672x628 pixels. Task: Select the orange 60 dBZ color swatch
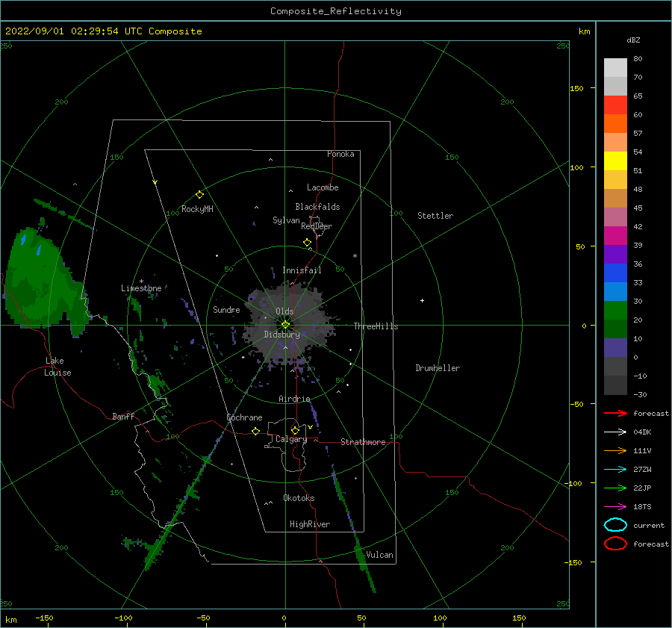pos(615,123)
